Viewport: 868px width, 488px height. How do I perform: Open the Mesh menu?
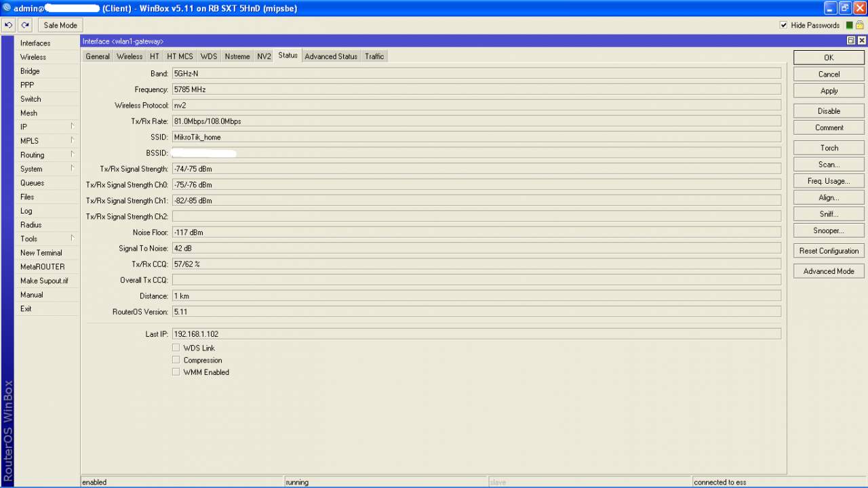47,113
